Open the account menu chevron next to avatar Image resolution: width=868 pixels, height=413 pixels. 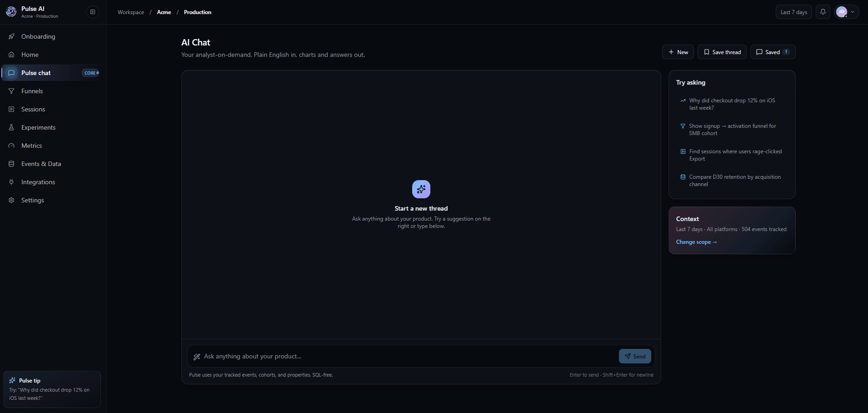pos(853,12)
